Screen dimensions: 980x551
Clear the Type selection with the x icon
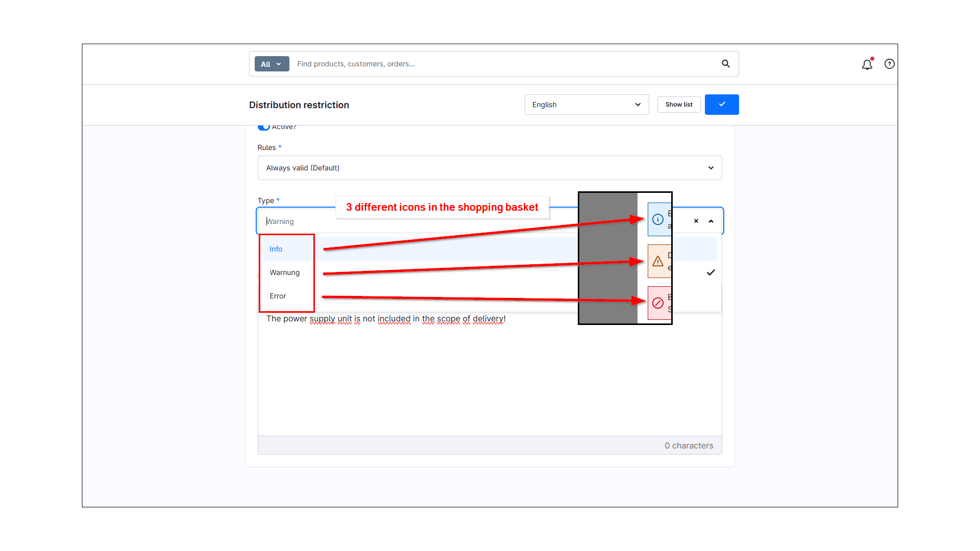click(x=696, y=221)
